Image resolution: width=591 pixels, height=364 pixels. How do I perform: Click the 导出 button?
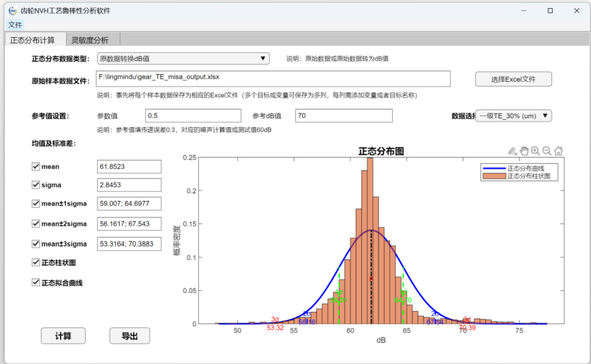tap(130, 336)
